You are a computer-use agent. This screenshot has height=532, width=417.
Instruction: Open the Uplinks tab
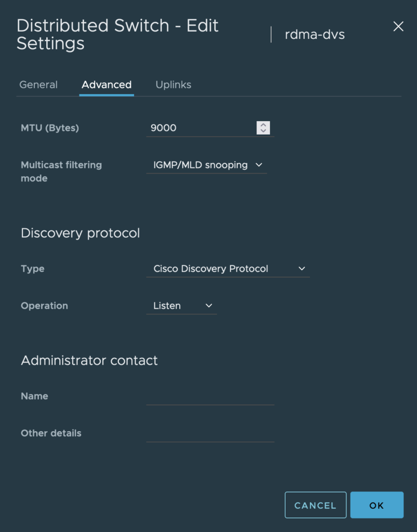pos(173,85)
